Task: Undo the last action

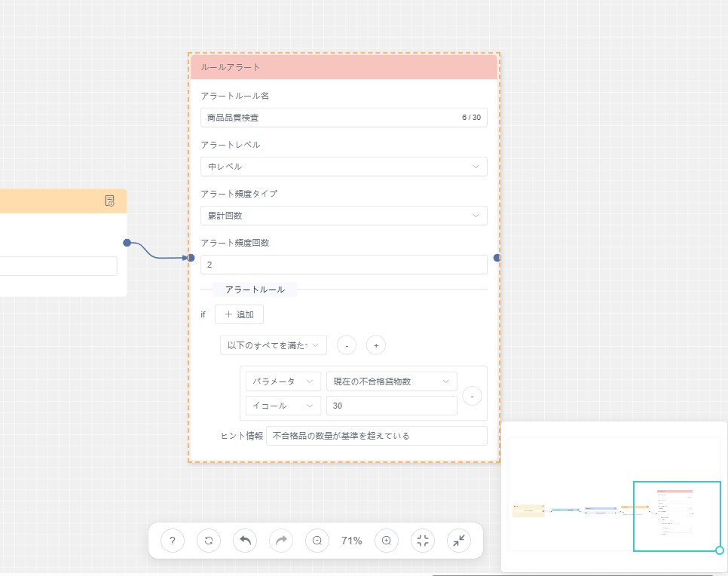Action: tap(245, 541)
